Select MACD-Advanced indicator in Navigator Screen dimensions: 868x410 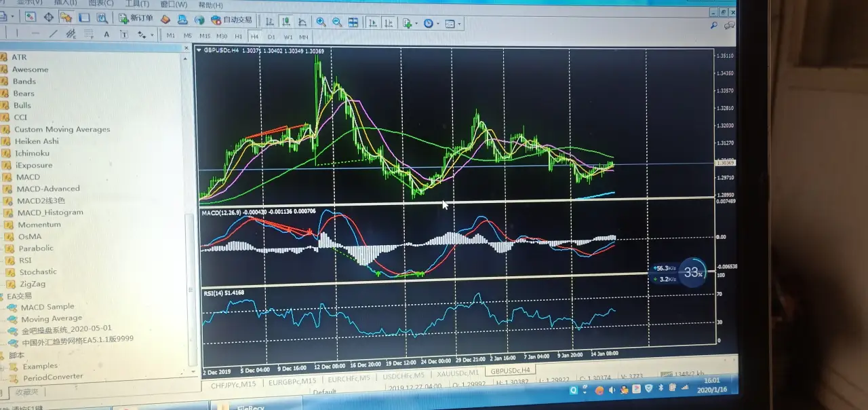pyautogui.click(x=48, y=189)
